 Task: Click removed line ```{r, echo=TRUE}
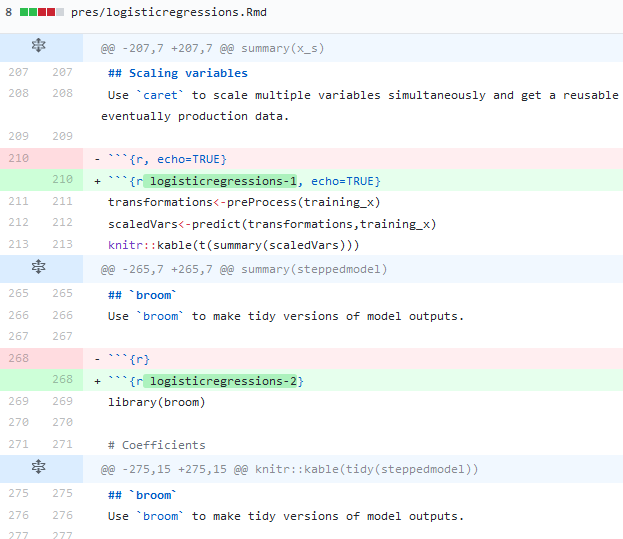coord(167,159)
